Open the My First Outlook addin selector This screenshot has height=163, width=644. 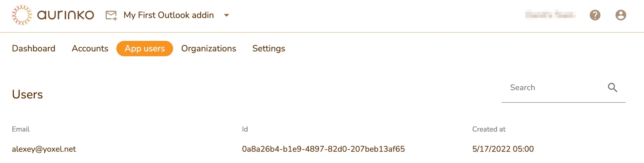pos(169,15)
